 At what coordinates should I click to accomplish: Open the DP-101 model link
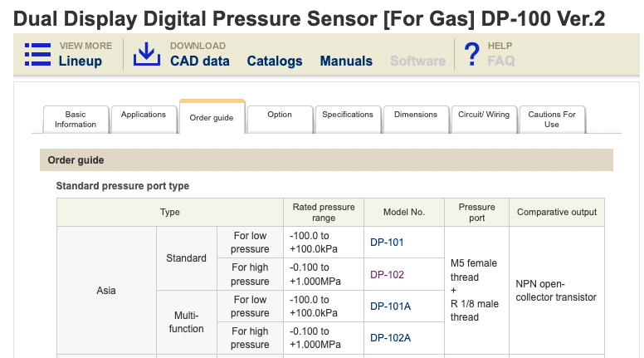387,243
